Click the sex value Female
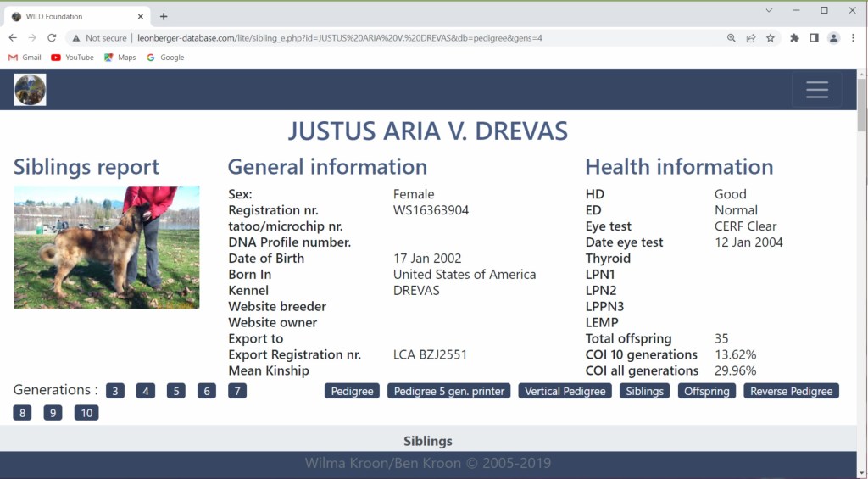Viewport: 868px width, 479px height. click(414, 194)
